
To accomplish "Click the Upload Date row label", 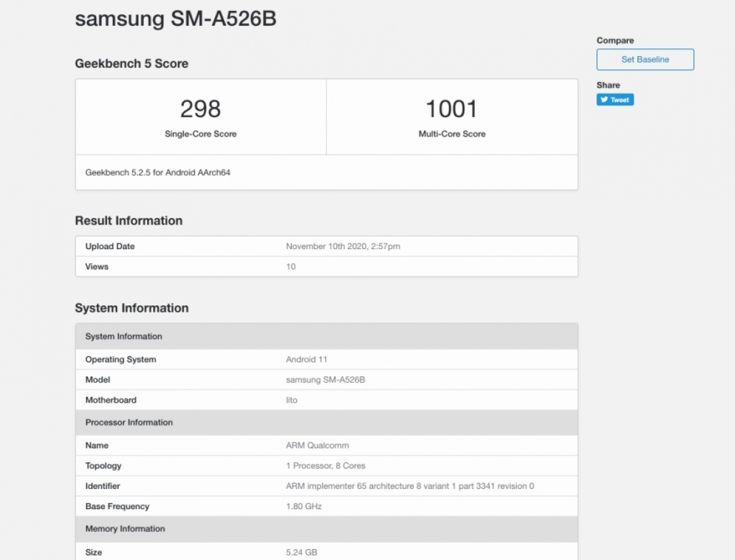I will pyautogui.click(x=110, y=246).
